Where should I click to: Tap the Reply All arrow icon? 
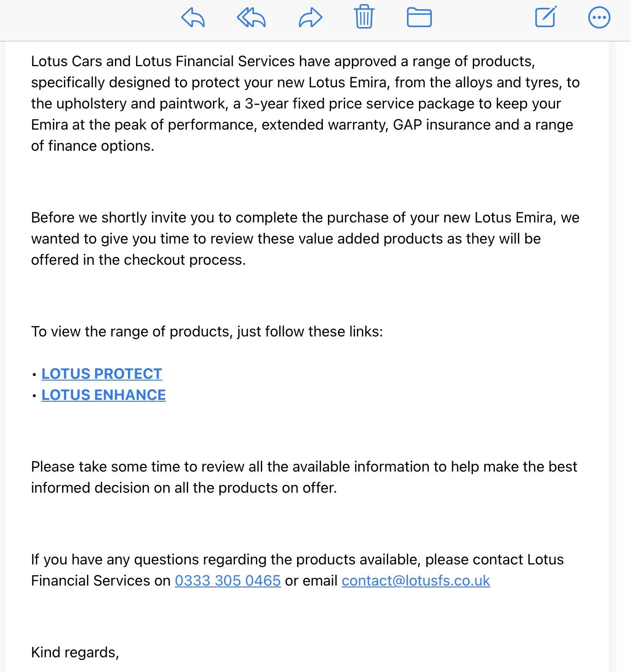pos(251,18)
